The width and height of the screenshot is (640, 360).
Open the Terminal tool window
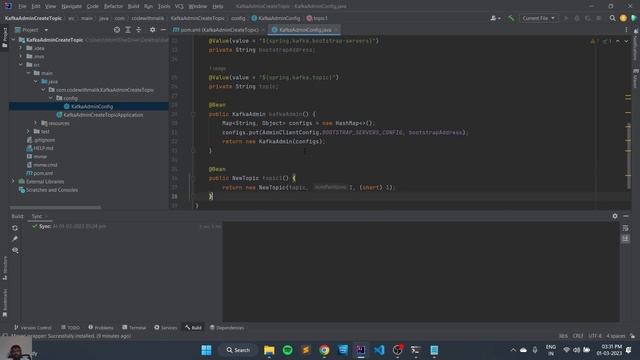(134, 328)
